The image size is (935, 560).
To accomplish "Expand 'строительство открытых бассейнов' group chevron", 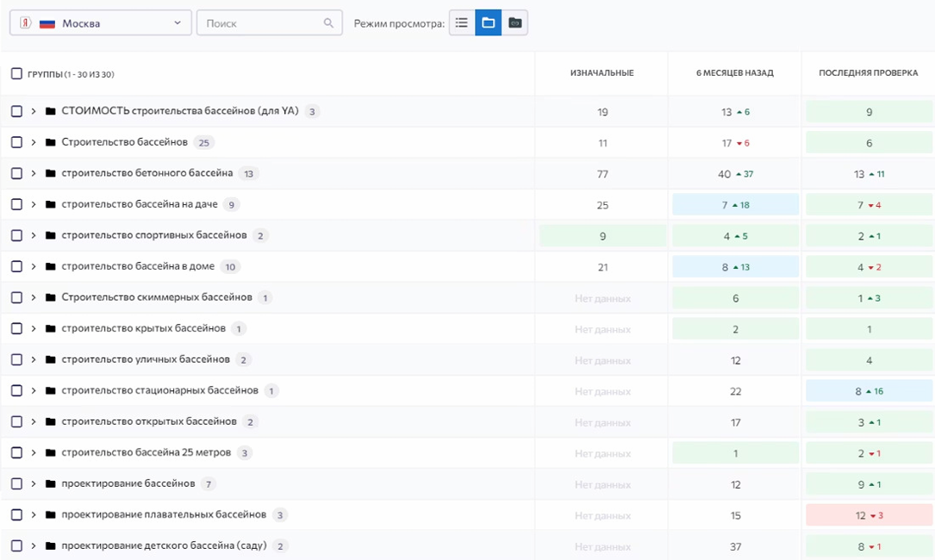I will pyautogui.click(x=34, y=421).
